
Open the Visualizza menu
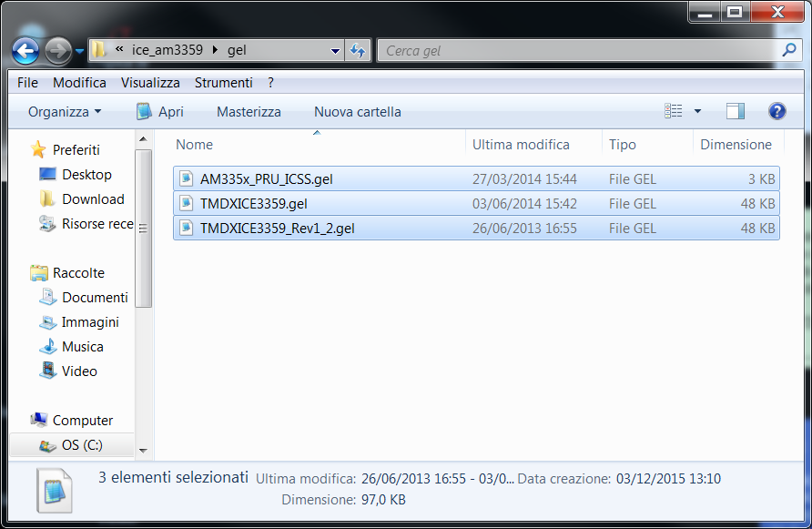[150, 83]
